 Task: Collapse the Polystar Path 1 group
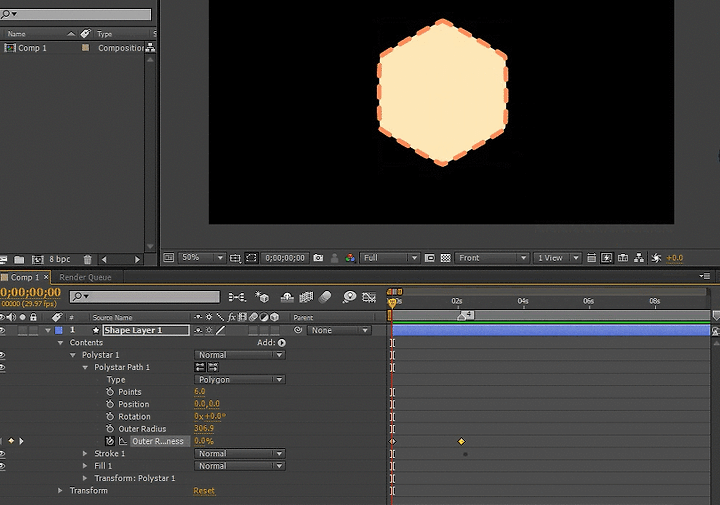[86, 367]
